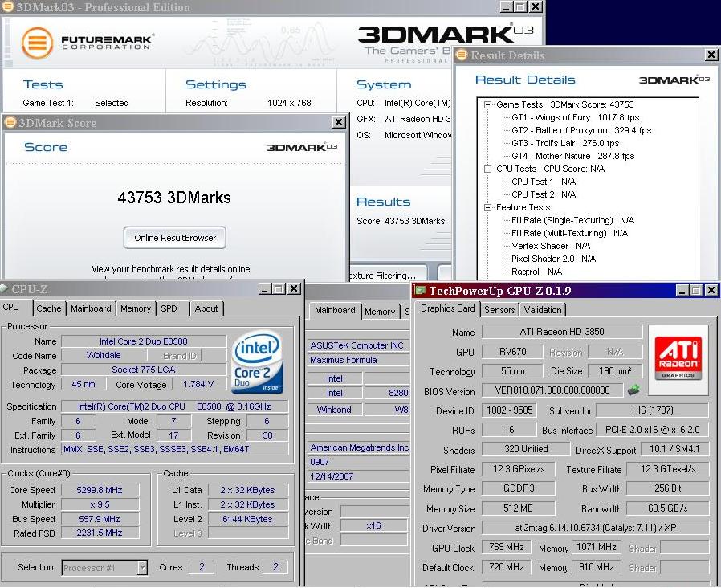Click the Result Details window title icon
The height and width of the screenshot is (588, 721).
tap(461, 55)
